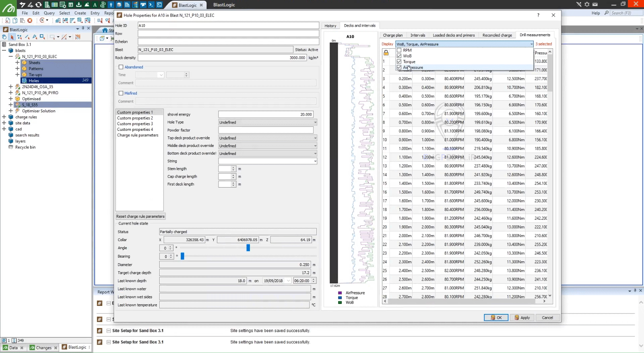
Task: Collapse the N_121_P10_03_ELEC tree node
Action: click(x=11, y=57)
